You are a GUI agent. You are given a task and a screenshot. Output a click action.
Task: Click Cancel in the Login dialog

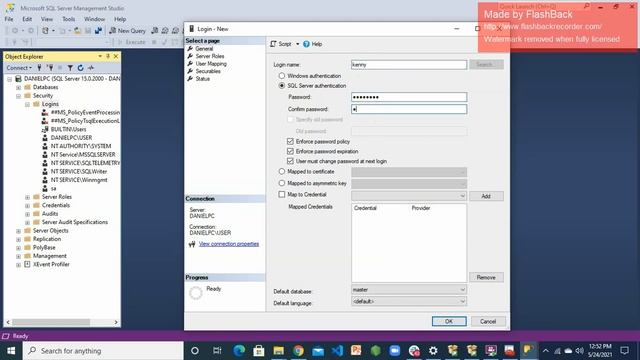488,321
